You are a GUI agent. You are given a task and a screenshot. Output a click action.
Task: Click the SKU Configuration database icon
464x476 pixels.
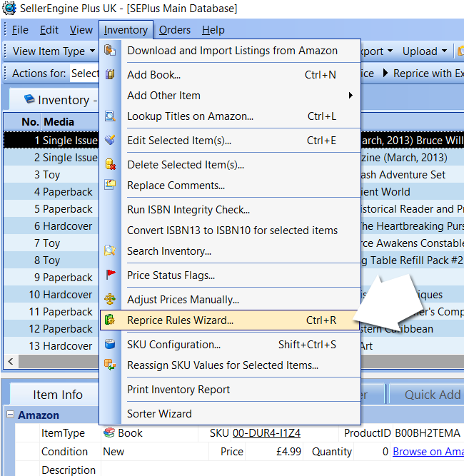(110, 344)
